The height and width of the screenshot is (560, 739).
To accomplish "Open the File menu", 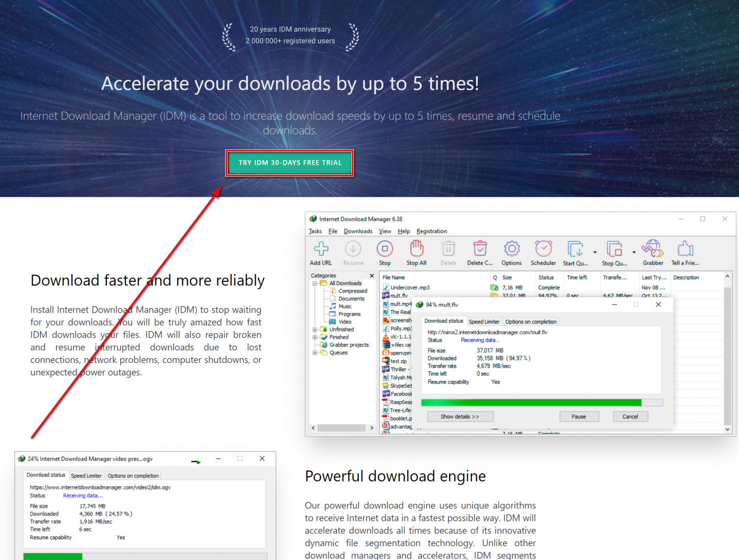I will coord(333,231).
